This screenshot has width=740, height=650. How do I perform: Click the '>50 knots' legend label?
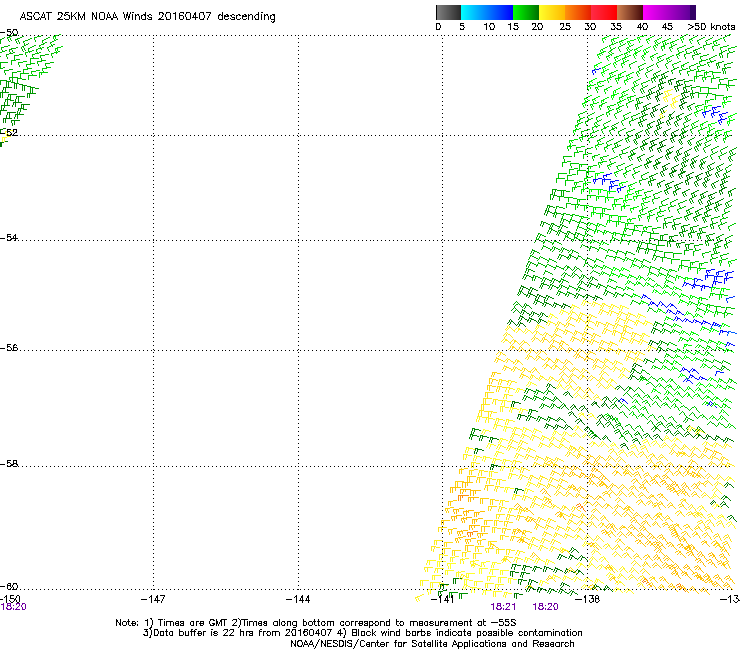(711, 27)
